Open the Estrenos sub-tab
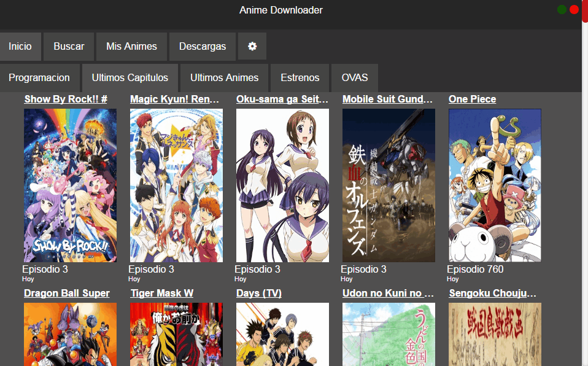 coord(300,78)
